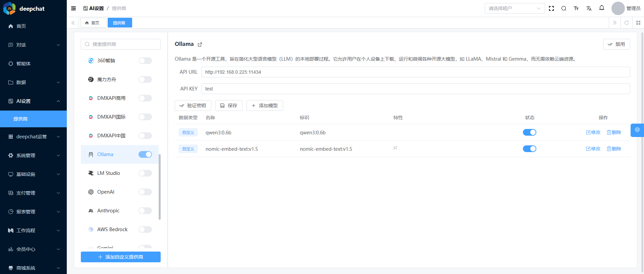Edit the qwen3:0.6b model via 修改
The image size is (644, 274).
(593, 132)
